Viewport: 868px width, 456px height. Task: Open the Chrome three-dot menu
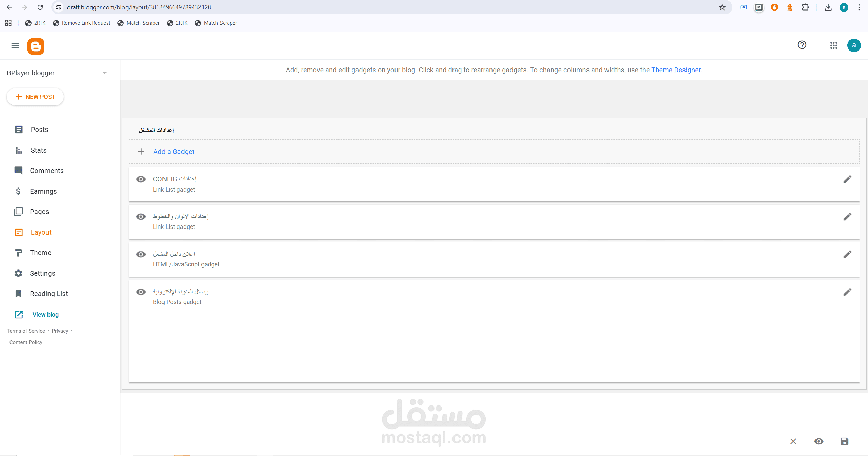[x=859, y=7]
